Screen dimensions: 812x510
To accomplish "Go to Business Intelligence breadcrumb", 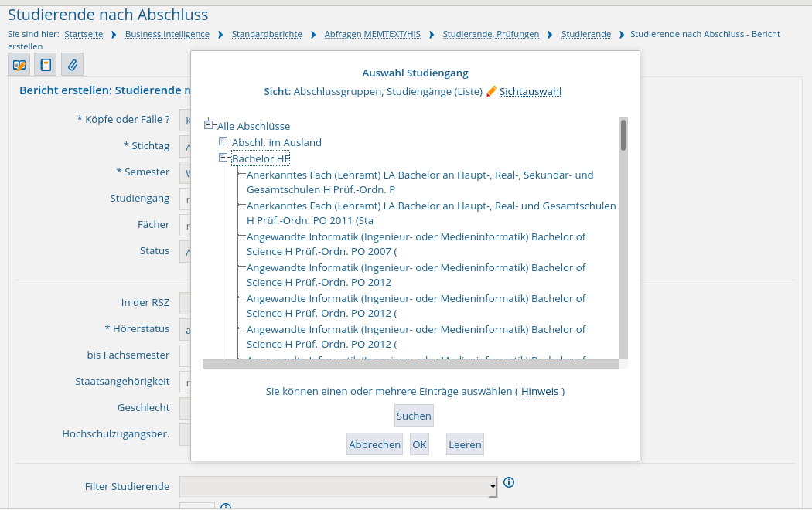I will point(167,34).
